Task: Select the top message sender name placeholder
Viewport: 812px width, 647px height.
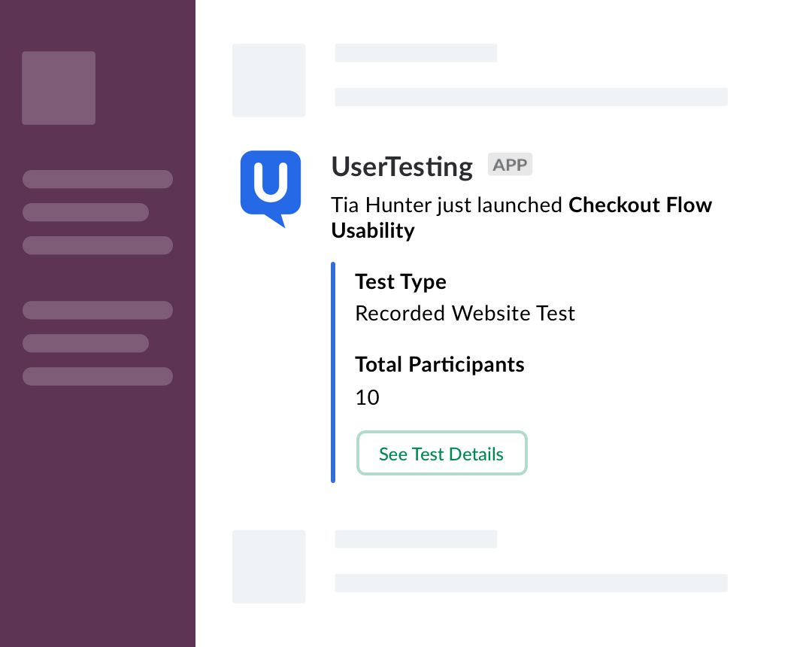Action: click(416, 53)
